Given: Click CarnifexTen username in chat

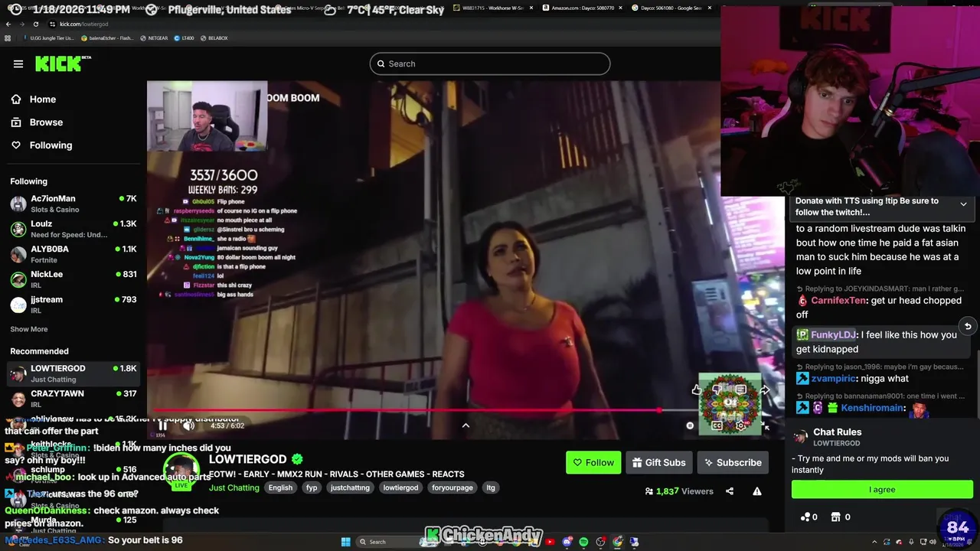Looking at the screenshot, I should pyautogui.click(x=838, y=300).
